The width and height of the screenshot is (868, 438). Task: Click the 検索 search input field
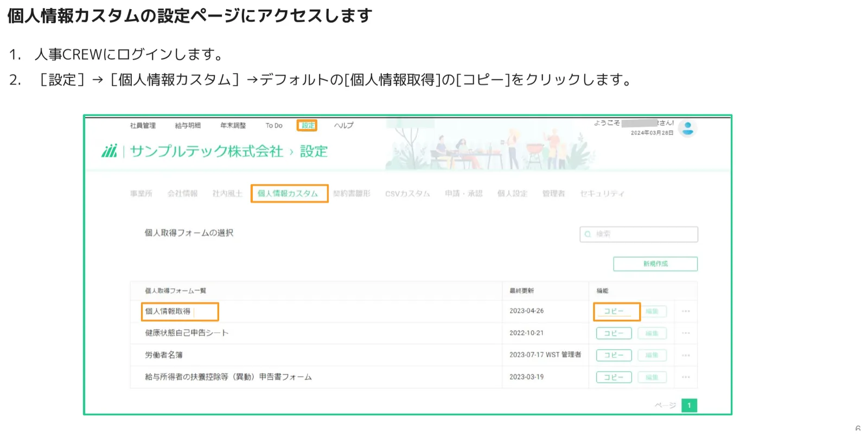pyautogui.click(x=639, y=234)
